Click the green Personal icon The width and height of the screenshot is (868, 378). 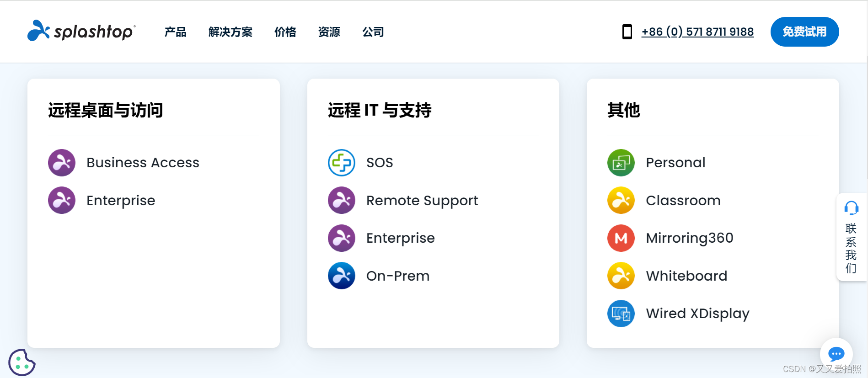621,163
